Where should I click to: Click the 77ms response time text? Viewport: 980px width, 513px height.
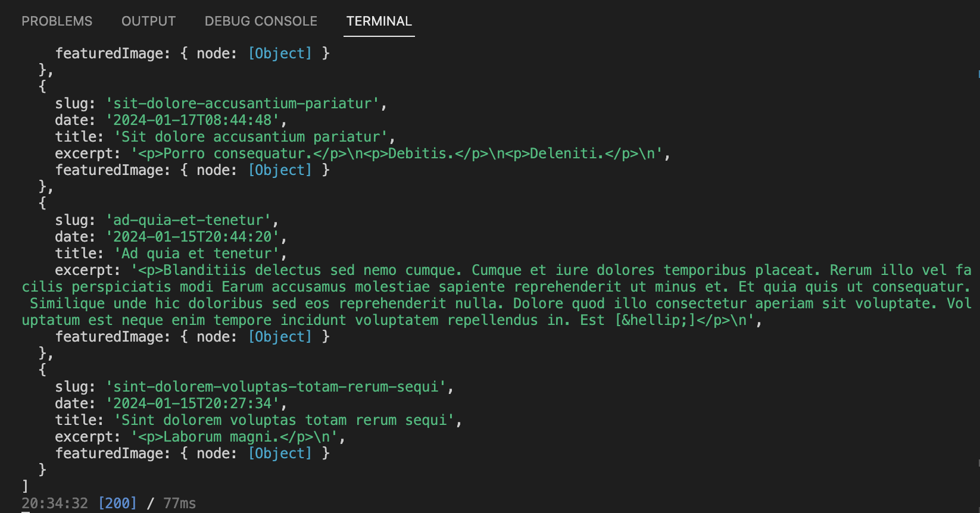[x=179, y=503]
